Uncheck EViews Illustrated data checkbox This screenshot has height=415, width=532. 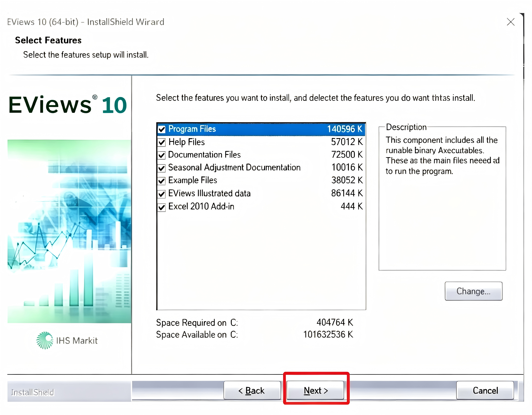(x=162, y=194)
